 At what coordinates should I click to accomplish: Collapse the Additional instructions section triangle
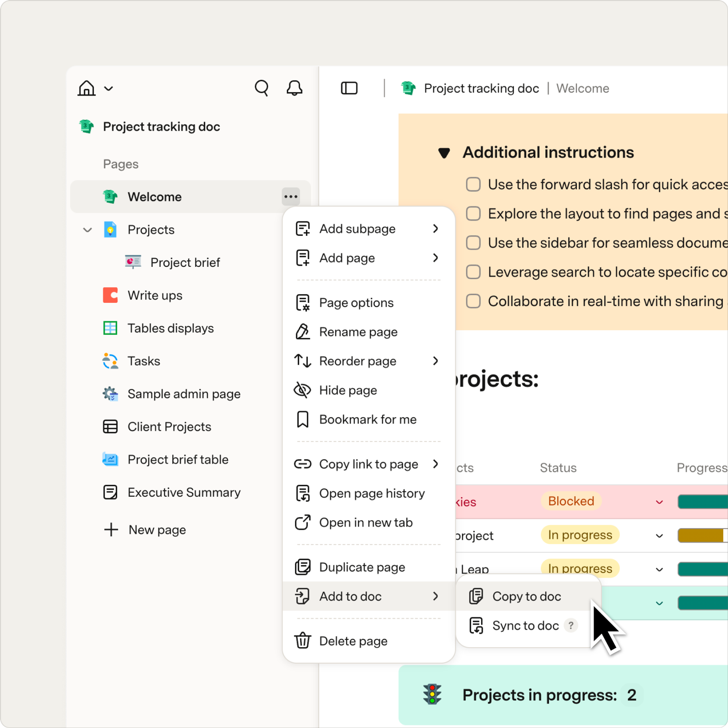(444, 153)
